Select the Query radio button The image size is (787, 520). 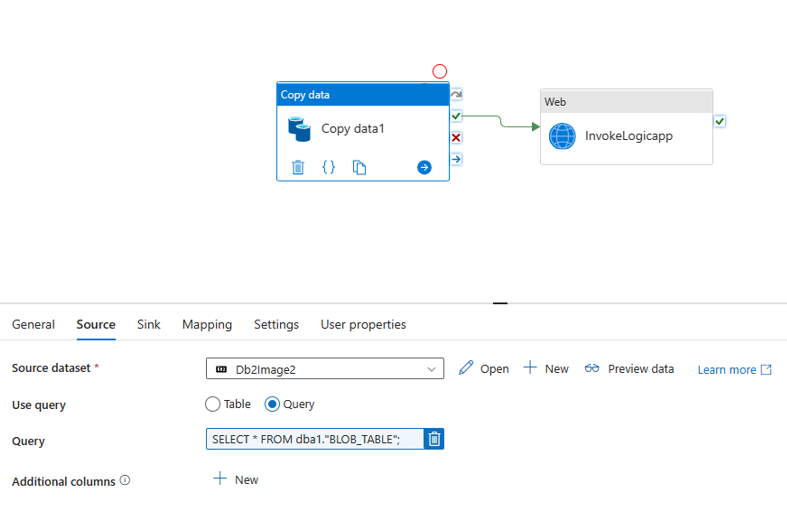pyautogui.click(x=272, y=404)
